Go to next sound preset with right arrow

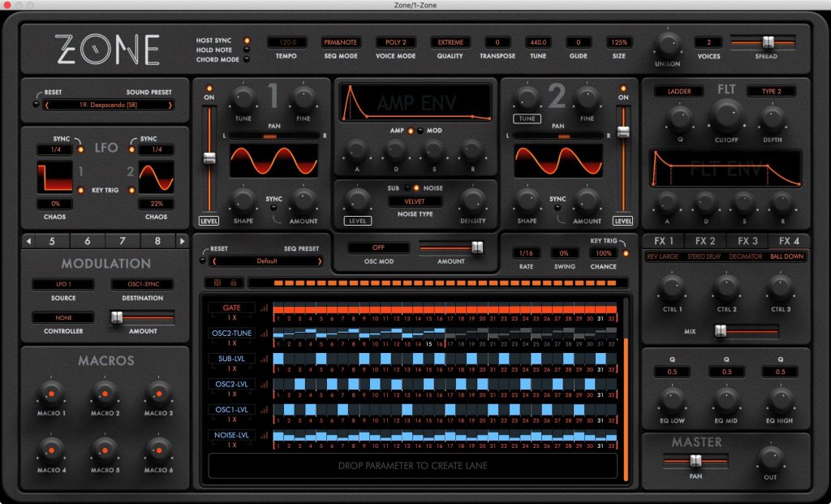pos(170,105)
